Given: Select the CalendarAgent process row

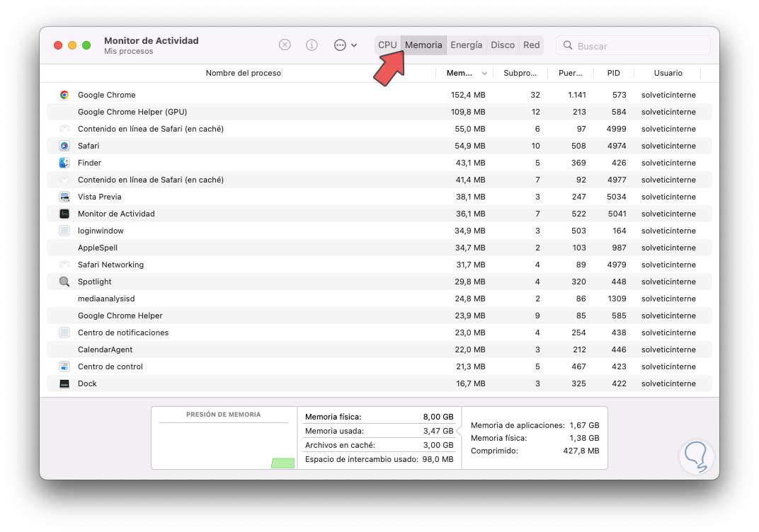Looking at the screenshot, I should pos(379,349).
